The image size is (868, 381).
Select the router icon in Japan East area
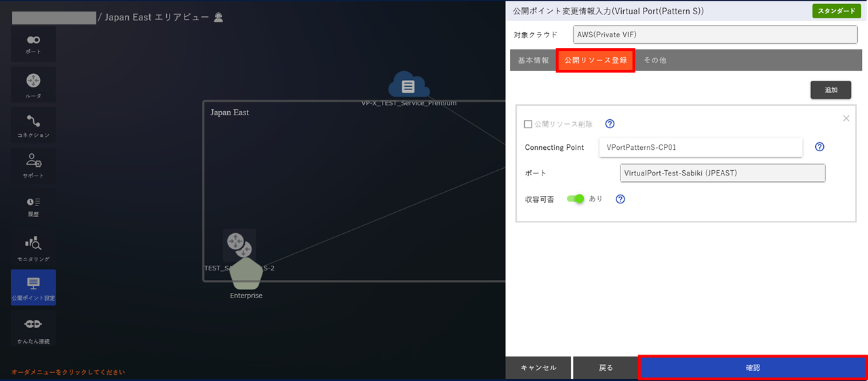(x=239, y=244)
